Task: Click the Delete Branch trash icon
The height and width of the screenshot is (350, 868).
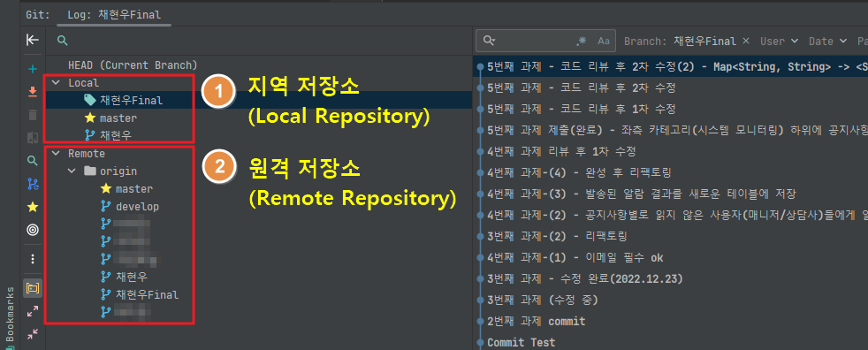Action: pyautogui.click(x=33, y=115)
